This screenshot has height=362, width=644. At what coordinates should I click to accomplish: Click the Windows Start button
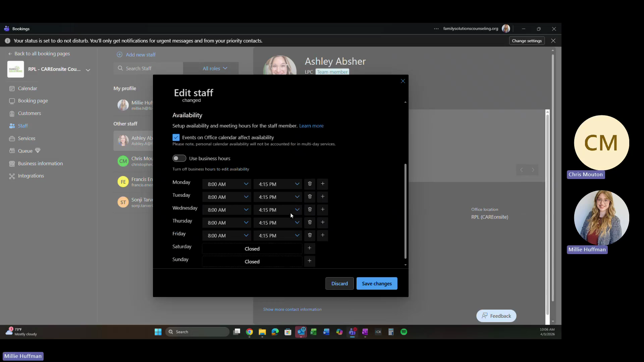158,332
